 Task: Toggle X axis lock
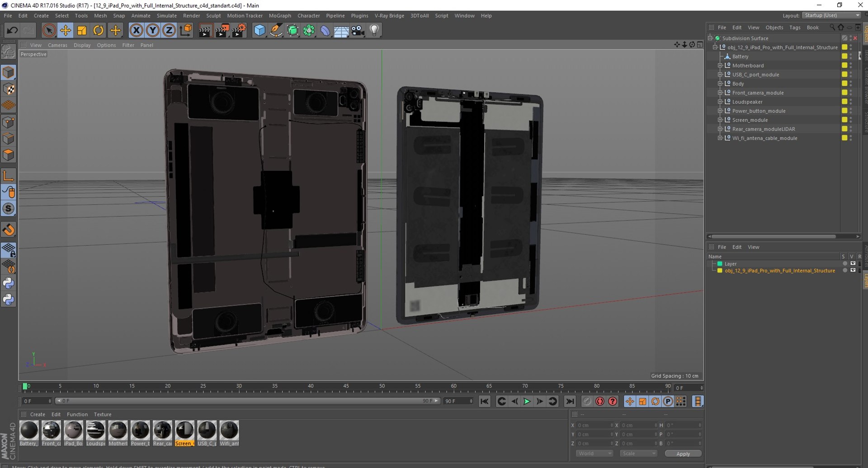(136, 30)
